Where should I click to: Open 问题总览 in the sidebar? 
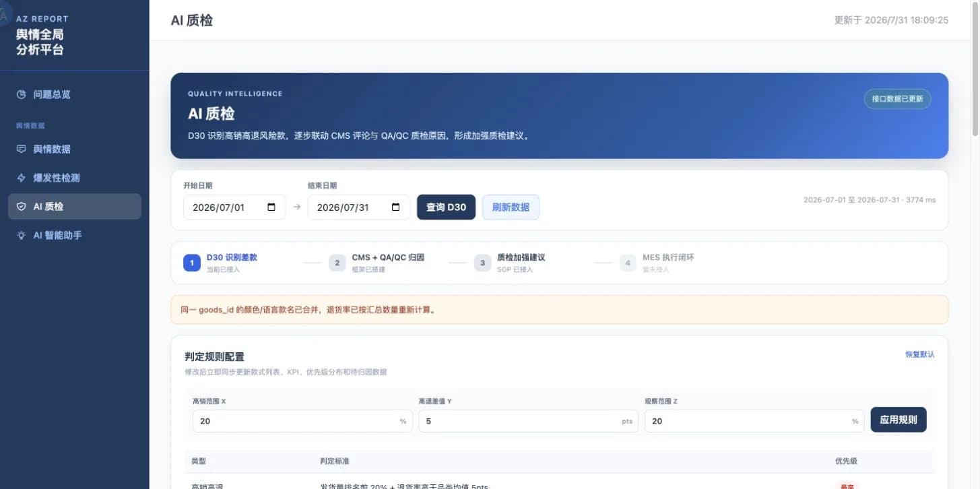75,94
